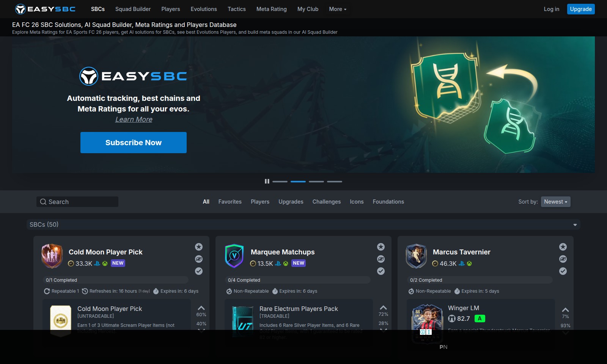Select the Favorites filter tab
Viewport: 607px width, 364px height.
click(230, 202)
